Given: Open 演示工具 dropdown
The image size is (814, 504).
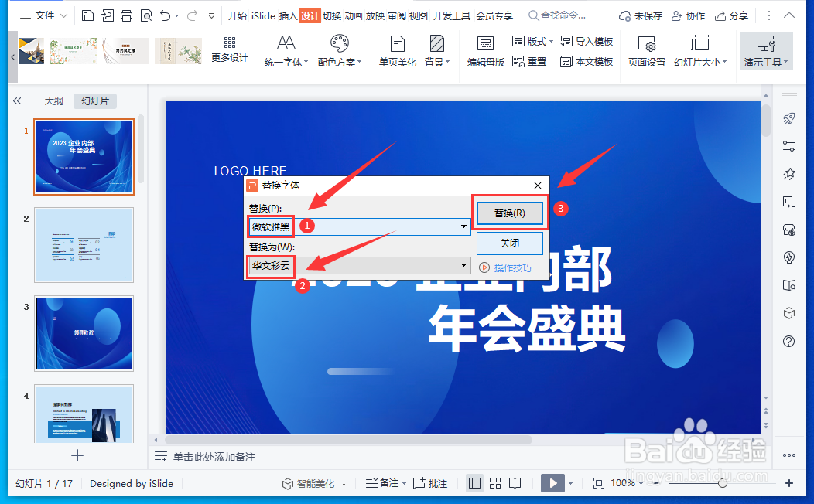Looking at the screenshot, I should click(766, 51).
